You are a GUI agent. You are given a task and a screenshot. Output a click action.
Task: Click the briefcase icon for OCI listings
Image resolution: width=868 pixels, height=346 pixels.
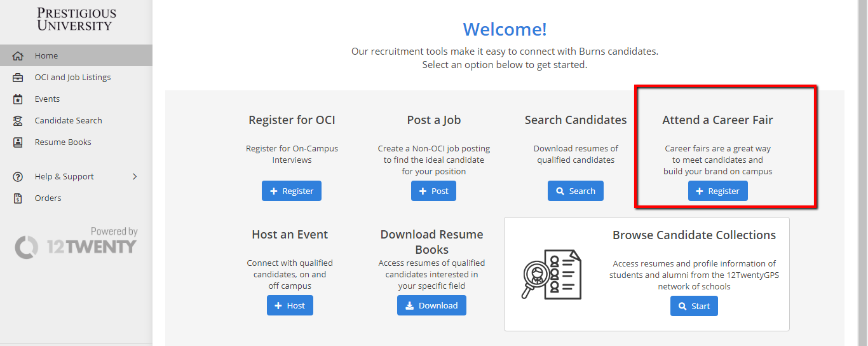point(18,78)
